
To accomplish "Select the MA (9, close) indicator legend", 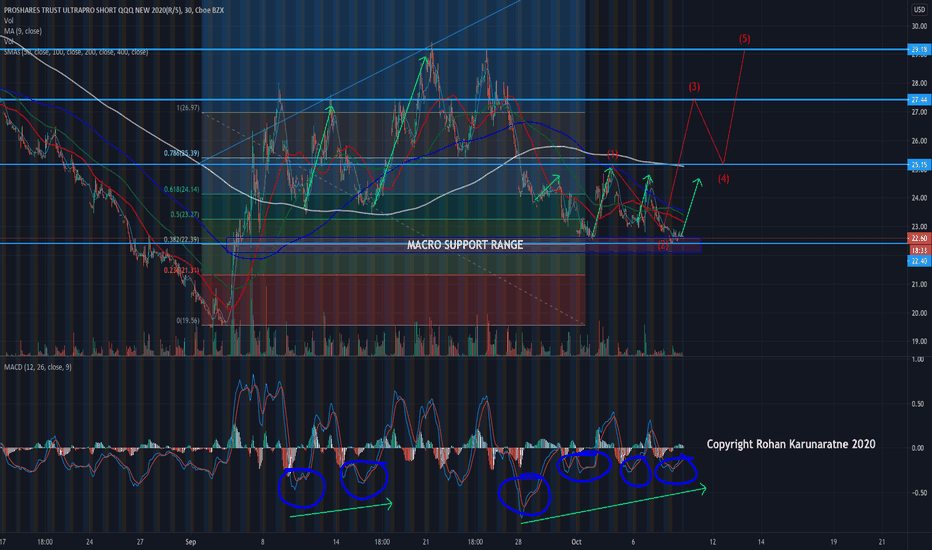I will coord(23,31).
